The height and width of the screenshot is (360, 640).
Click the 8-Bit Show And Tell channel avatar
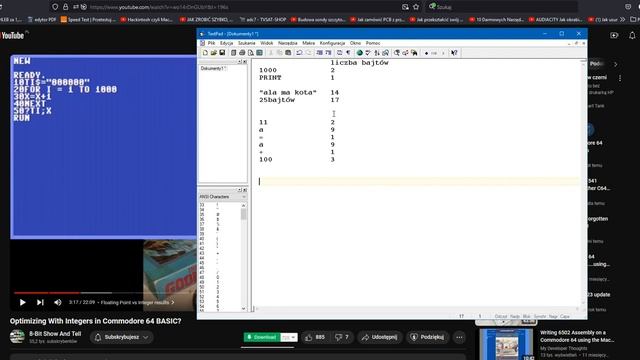[17, 337]
